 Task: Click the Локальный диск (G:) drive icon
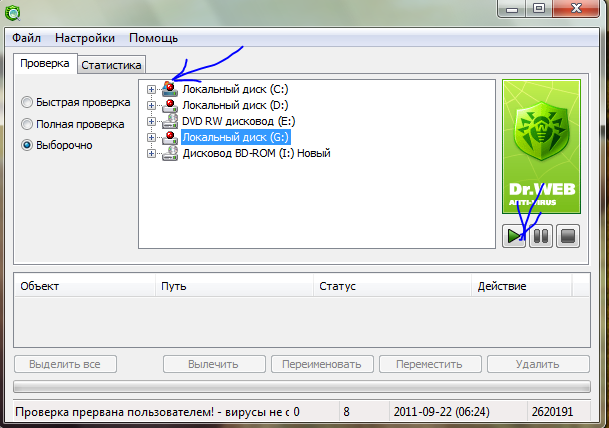point(170,137)
